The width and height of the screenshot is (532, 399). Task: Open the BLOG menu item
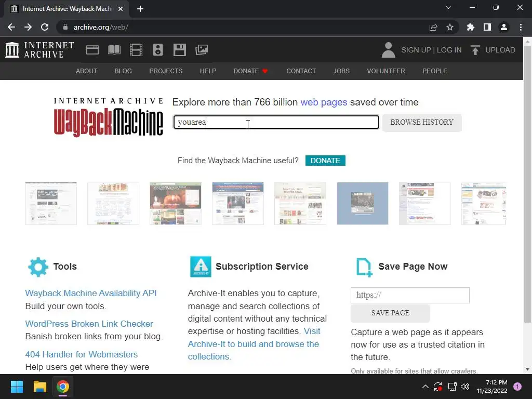pyautogui.click(x=123, y=71)
